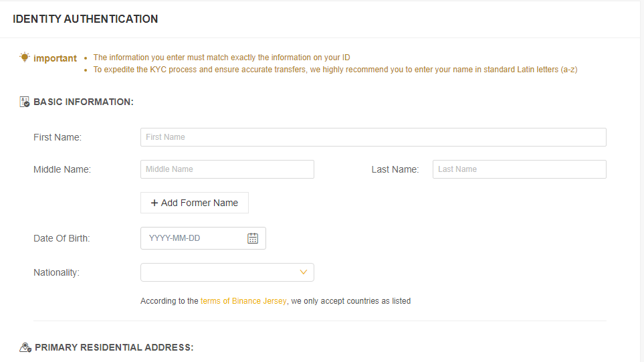644x362 pixels.
Task: Focus the First Name input field
Action: pos(373,137)
